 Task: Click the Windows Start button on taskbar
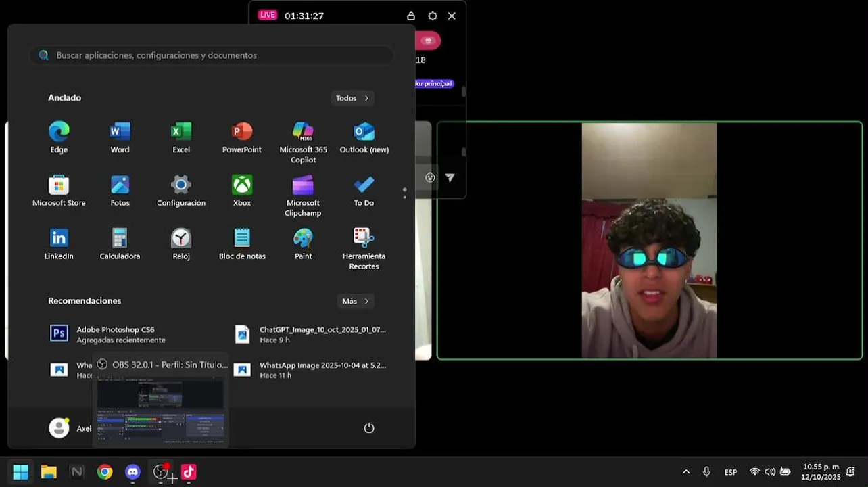pyautogui.click(x=21, y=471)
